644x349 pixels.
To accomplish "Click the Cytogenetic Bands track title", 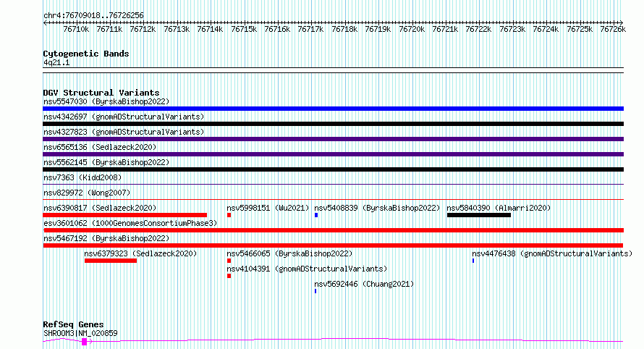I will [86, 54].
